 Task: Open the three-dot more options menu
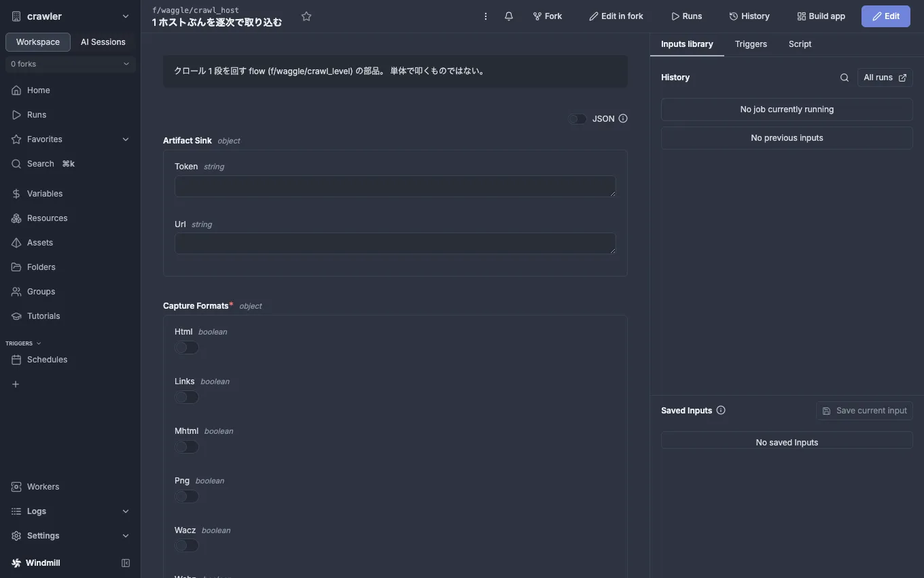pos(486,16)
